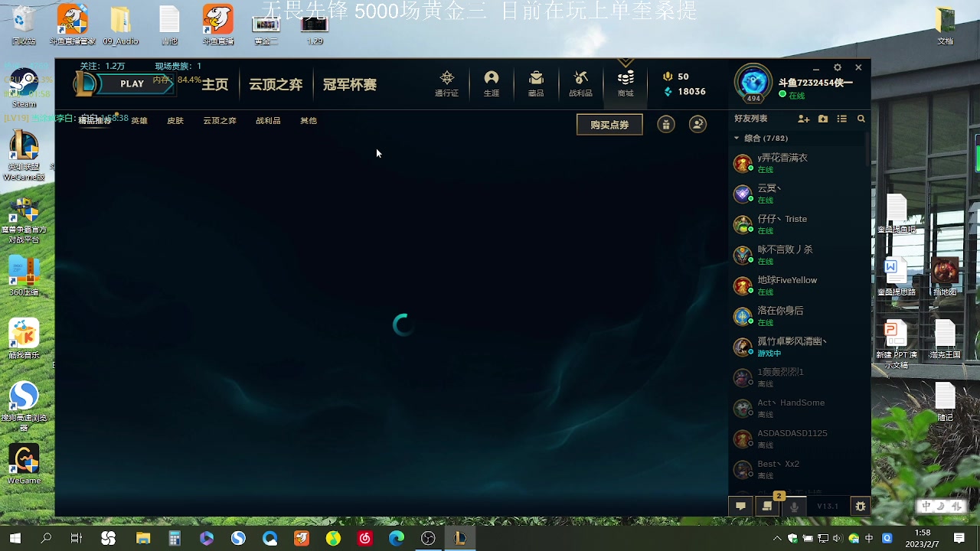Open Windows Start menu
The width and height of the screenshot is (980, 551).
(15, 538)
